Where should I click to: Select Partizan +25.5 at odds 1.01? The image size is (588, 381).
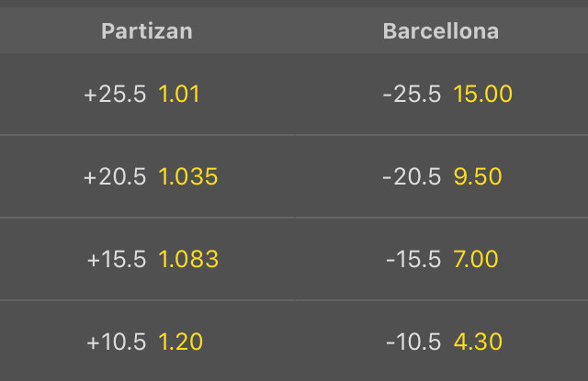(x=147, y=94)
